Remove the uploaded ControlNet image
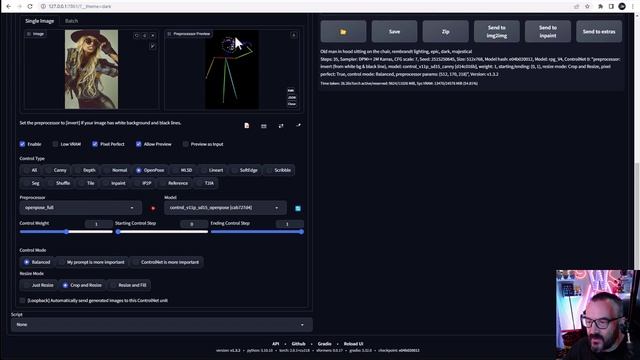The image size is (640, 360). (x=153, y=36)
